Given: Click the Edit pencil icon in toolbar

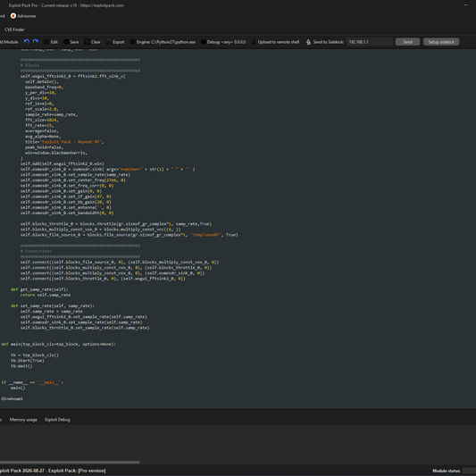Looking at the screenshot, I should (x=46, y=42).
